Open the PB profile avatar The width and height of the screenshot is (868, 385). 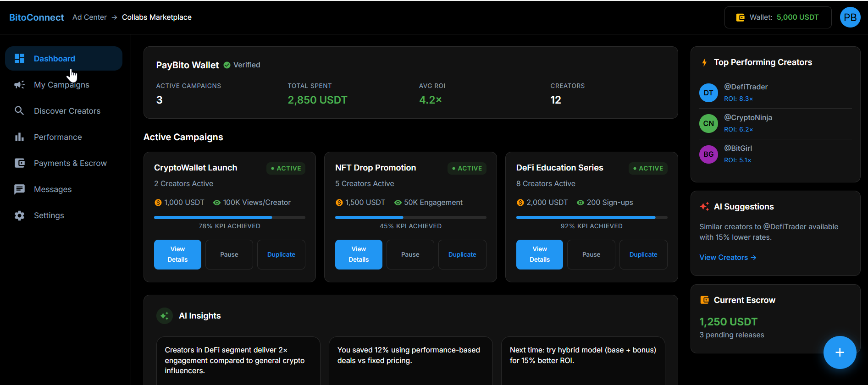850,17
